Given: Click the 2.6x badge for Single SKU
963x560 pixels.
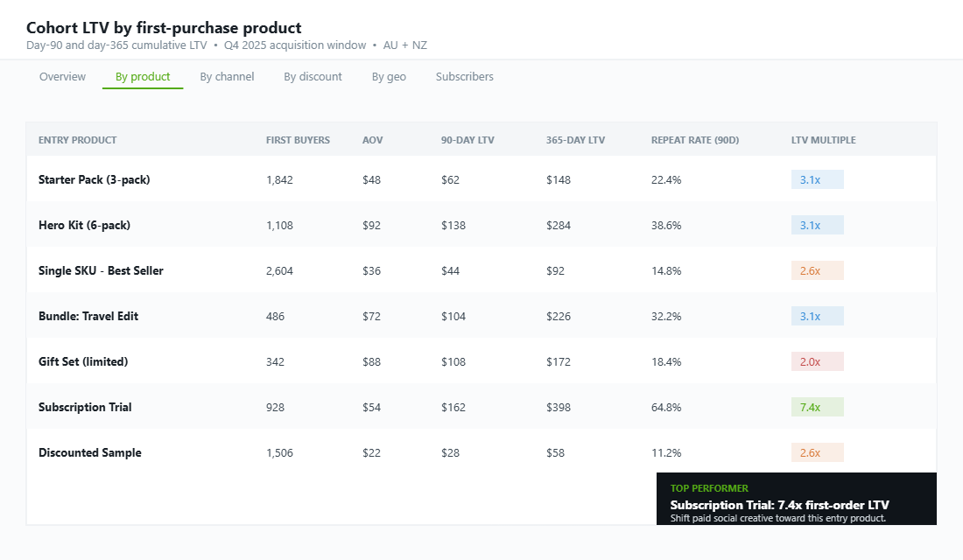Looking at the screenshot, I should point(817,270).
